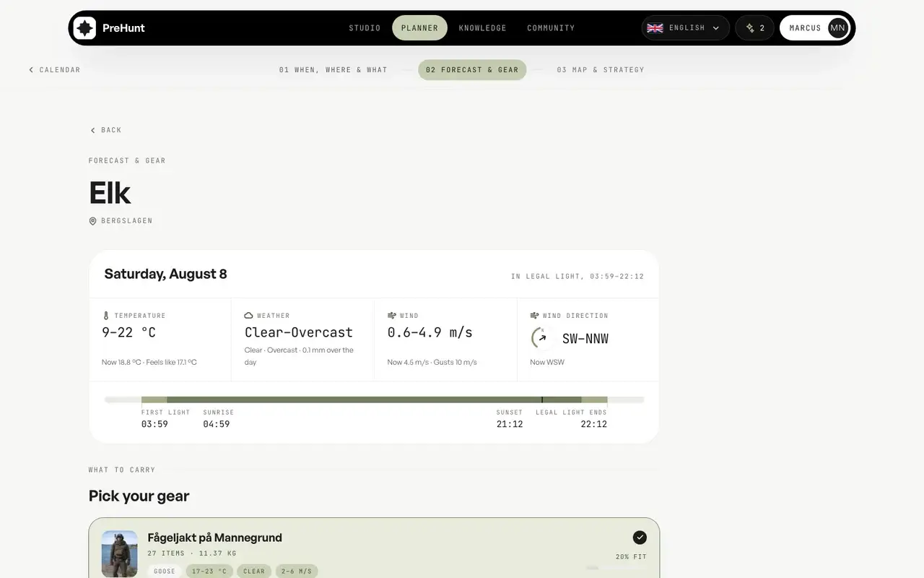Click the wind speed icon
924x578 pixels.
click(x=392, y=316)
